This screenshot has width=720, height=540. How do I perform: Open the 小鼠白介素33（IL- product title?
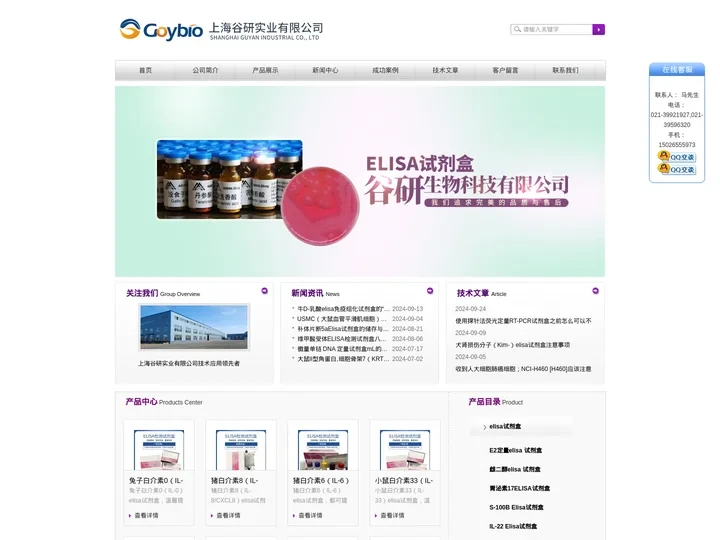(404, 480)
